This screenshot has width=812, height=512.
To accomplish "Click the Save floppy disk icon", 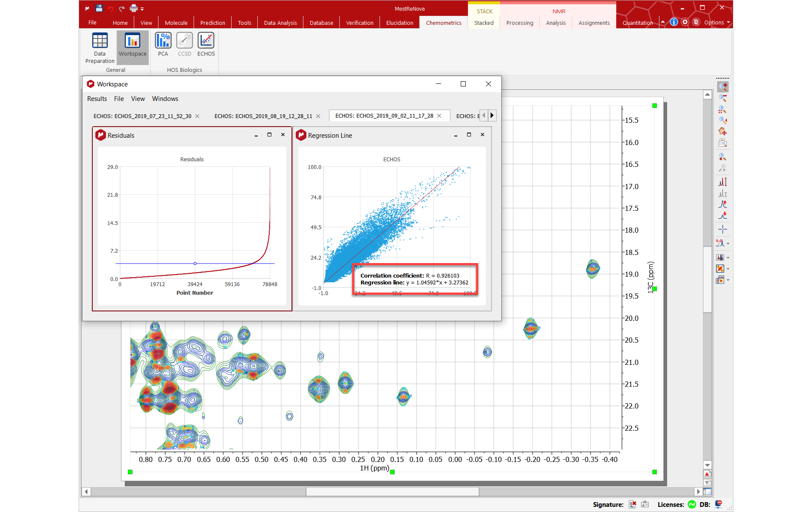I will tap(99, 8).
